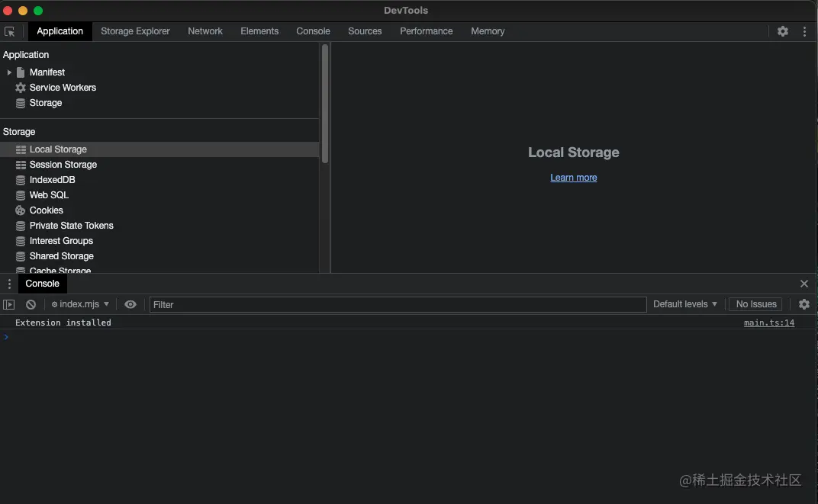Screen dimensions: 818x504
Task: Open console settings gear icon
Action: pos(804,304)
